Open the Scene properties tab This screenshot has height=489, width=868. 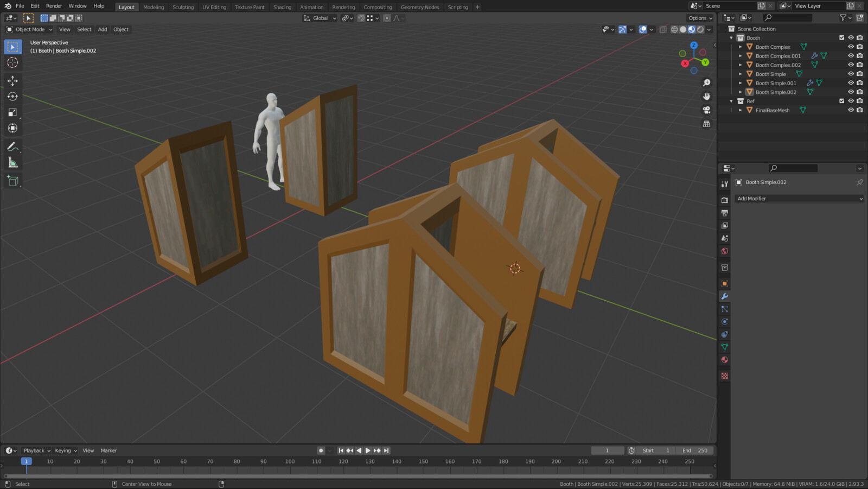pyautogui.click(x=725, y=238)
